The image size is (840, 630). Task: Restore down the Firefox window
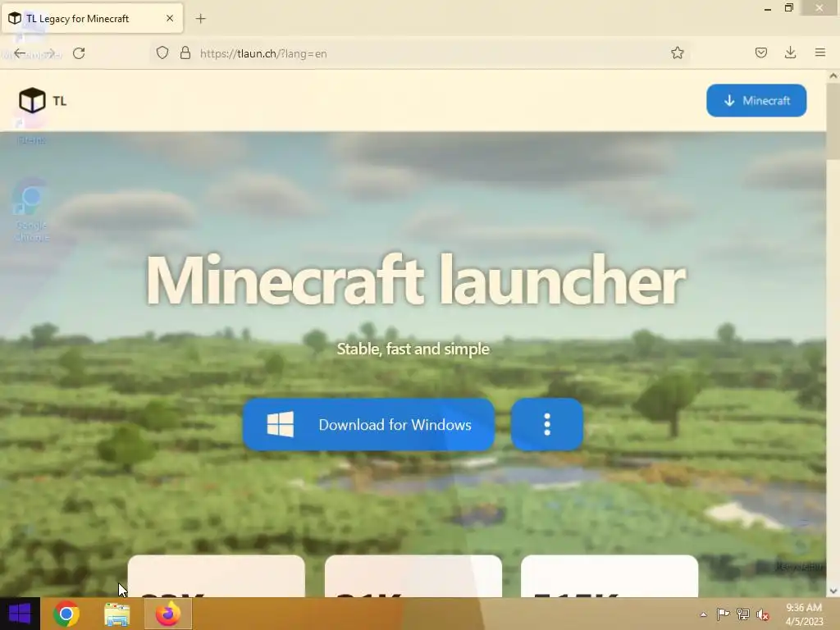tap(788, 7)
